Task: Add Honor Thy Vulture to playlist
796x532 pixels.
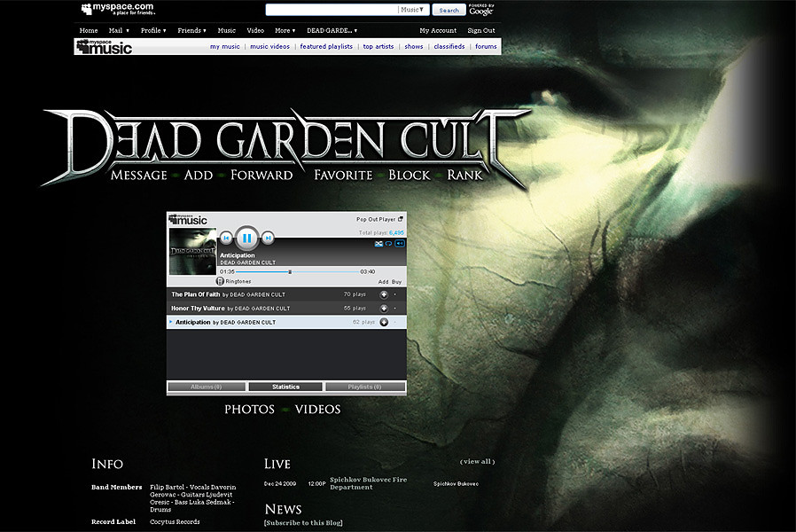Action: [384, 309]
